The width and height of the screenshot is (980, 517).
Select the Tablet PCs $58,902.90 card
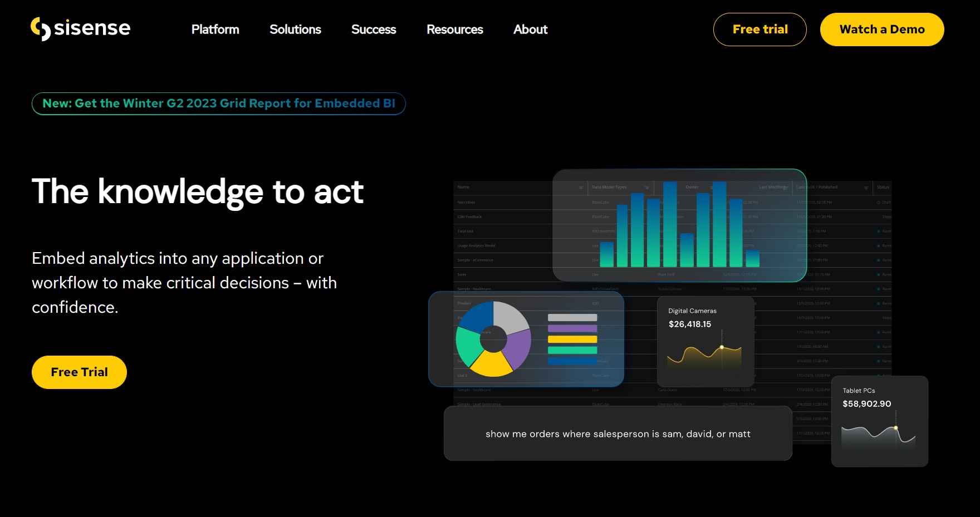[880, 421]
